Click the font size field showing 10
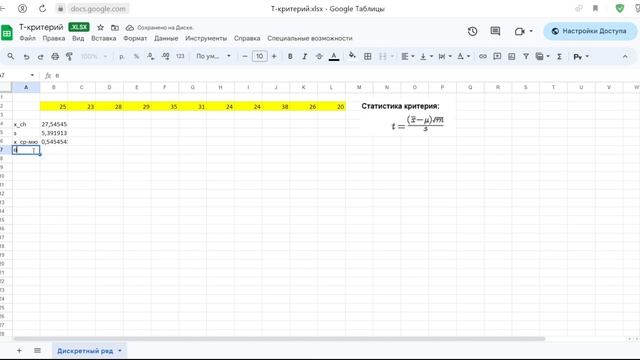The width and height of the screenshot is (640, 360). 260,56
